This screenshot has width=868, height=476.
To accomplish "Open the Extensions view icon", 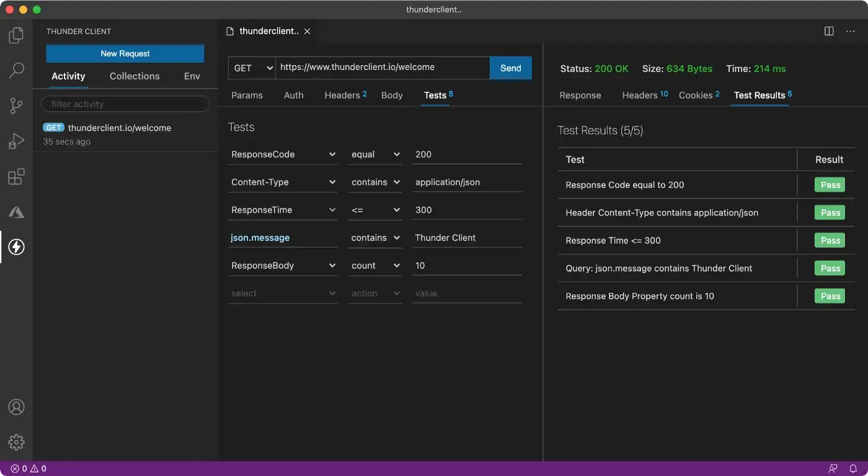I will click(16, 177).
